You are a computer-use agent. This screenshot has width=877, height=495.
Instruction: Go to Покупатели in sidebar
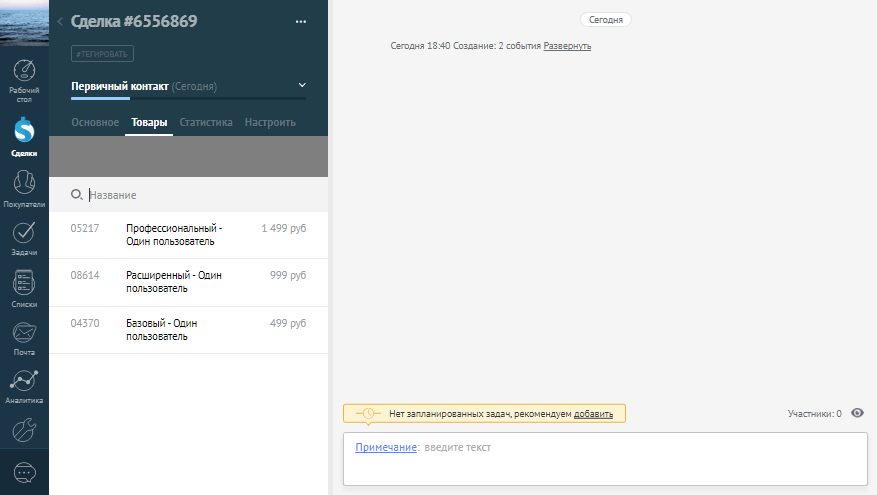24,187
